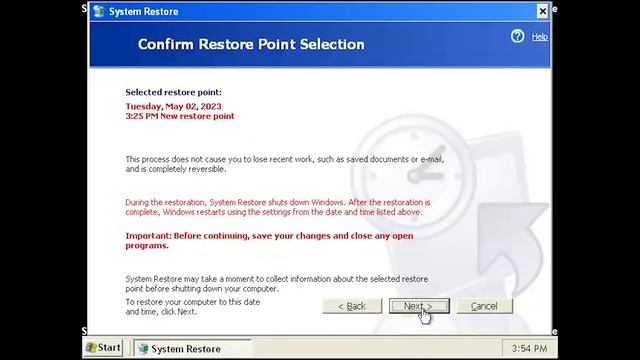Image resolution: width=640 pixels, height=360 pixels.
Task: Open the Start menu
Action: coord(103,348)
